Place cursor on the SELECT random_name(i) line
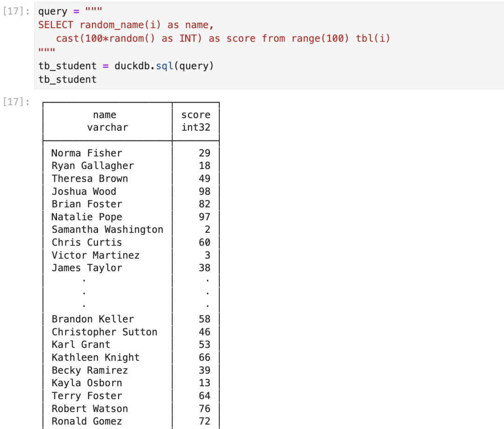The width and height of the screenshot is (504, 429). coord(126,25)
